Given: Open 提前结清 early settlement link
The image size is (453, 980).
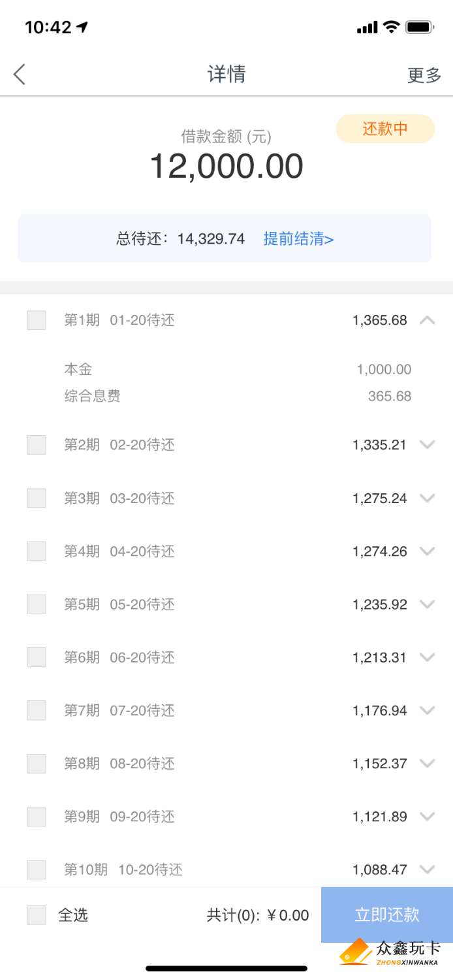Looking at the screenshot, I should (299, 239).
